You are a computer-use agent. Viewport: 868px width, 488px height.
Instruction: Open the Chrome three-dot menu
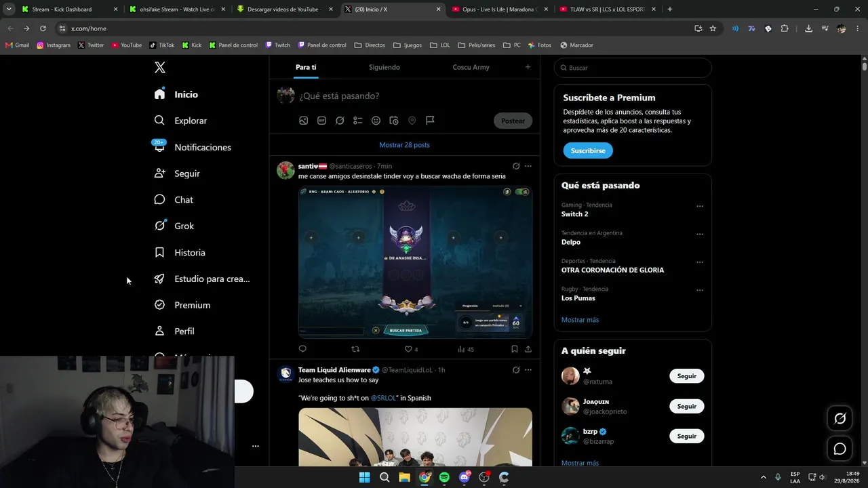(858, 28)
